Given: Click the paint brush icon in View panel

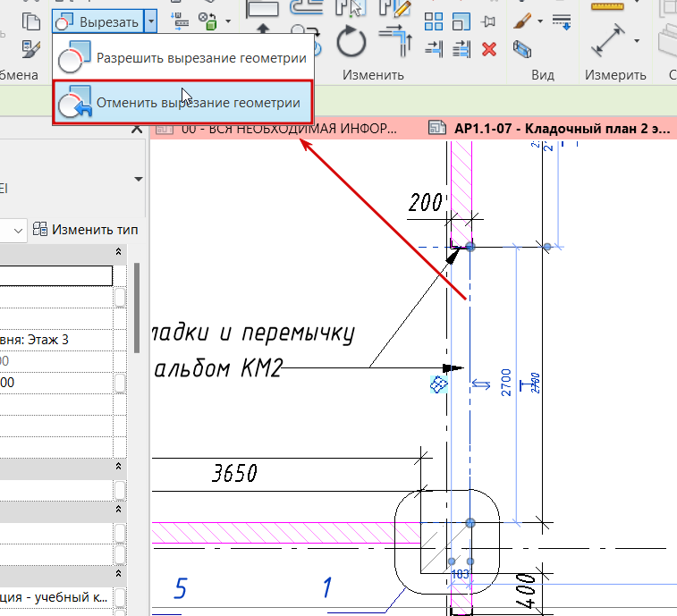Looking at the screenshot, I should [x=524, y=20].
